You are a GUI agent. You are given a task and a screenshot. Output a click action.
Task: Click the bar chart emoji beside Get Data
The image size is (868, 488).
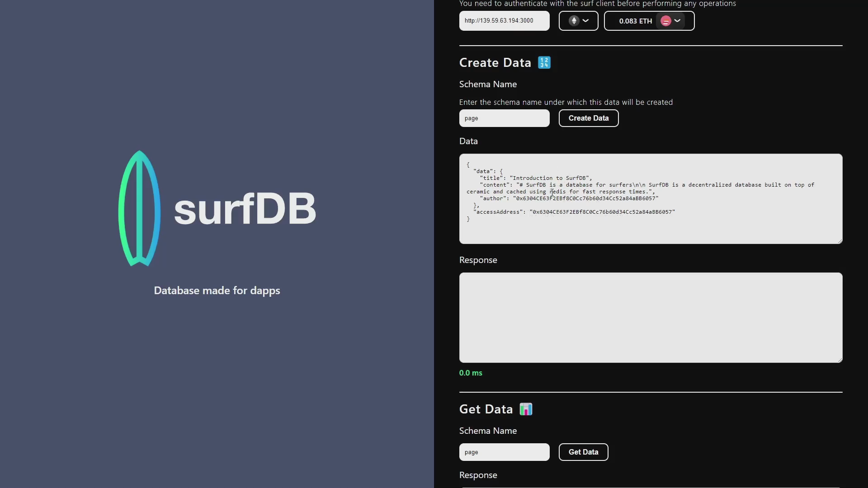coord(526,409)
